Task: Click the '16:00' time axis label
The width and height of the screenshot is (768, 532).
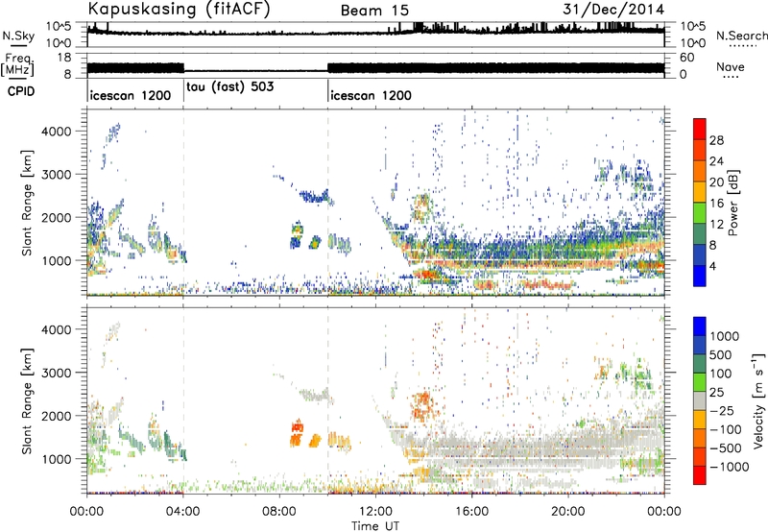Action: (471, 512)
